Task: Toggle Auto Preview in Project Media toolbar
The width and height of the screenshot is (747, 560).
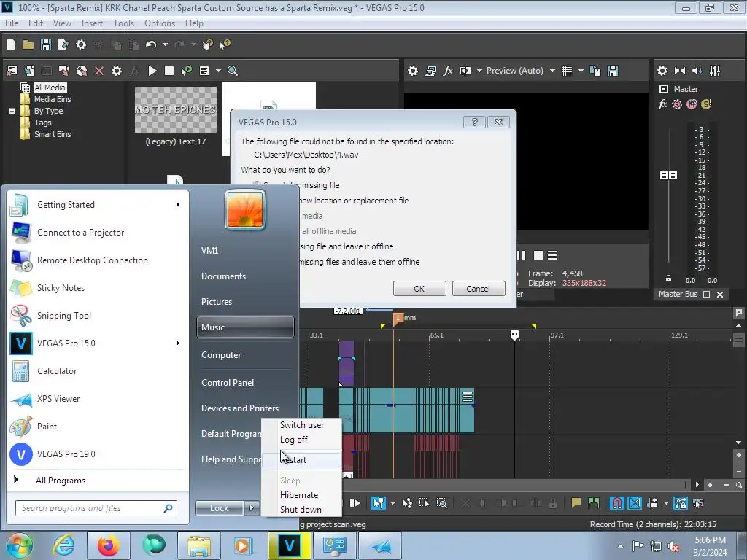Action: (x=186, y=71)
